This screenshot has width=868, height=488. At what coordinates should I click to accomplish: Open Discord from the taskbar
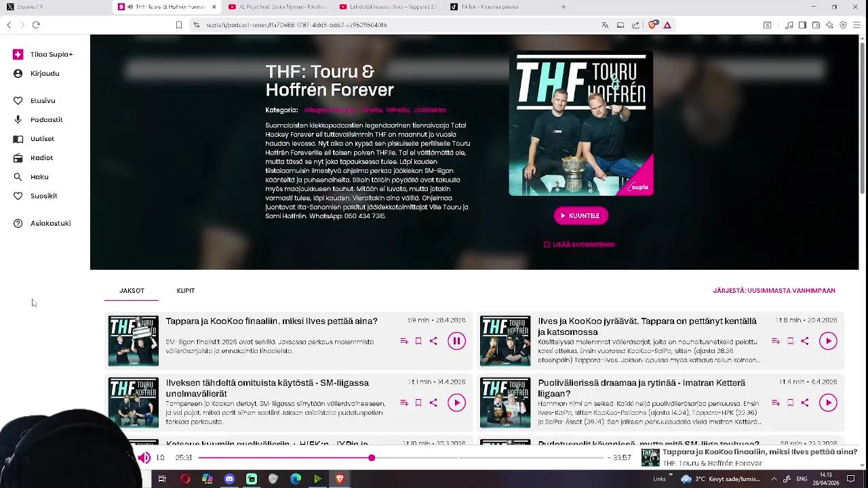229,479
